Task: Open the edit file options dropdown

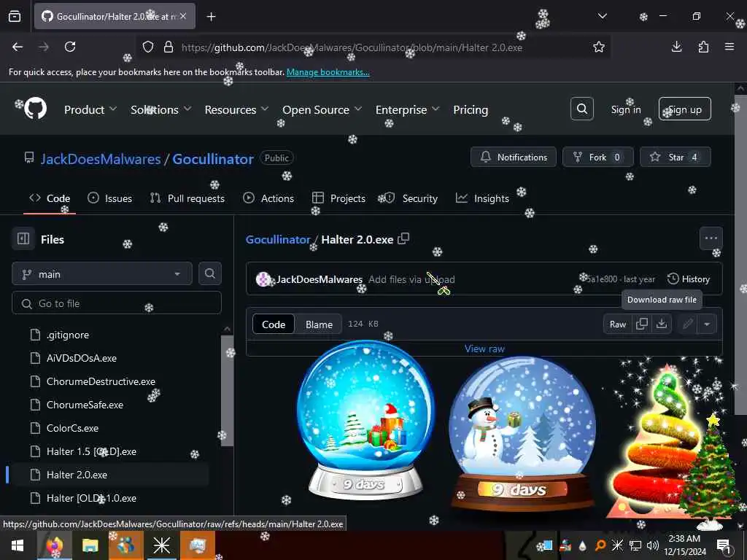Action: 707,324
